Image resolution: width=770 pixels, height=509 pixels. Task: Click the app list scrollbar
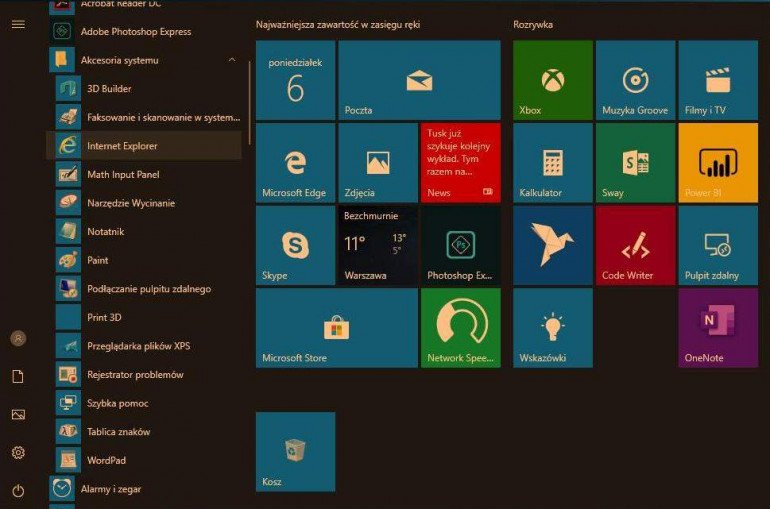[x=250, y=103]
